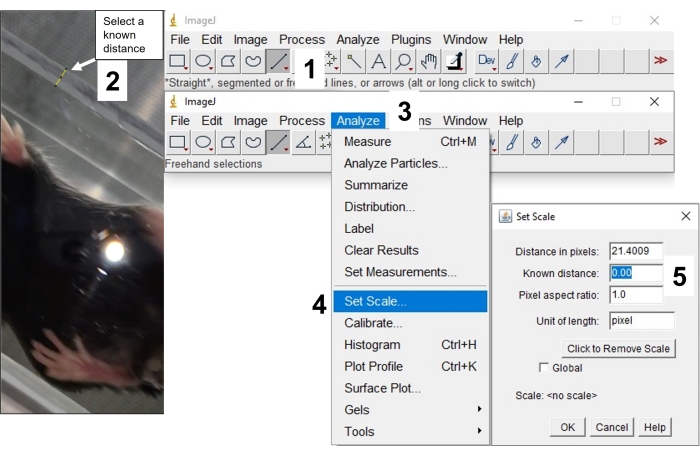700x456 pixels.
Task: Expand More Tools arrows in lower ImageJ window
Action: tap(660, 142)
